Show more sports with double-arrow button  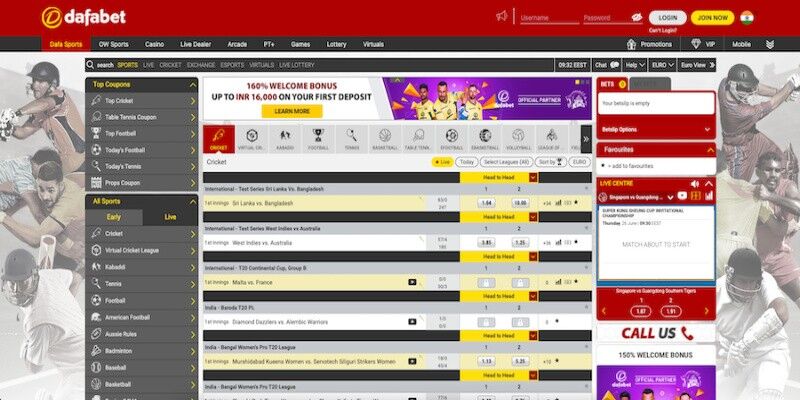tap(586, 139)
